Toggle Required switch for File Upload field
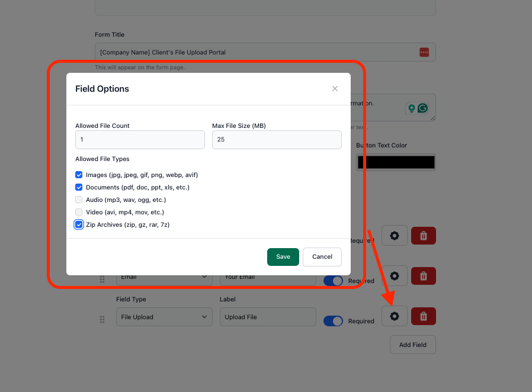 click(333, 321)
